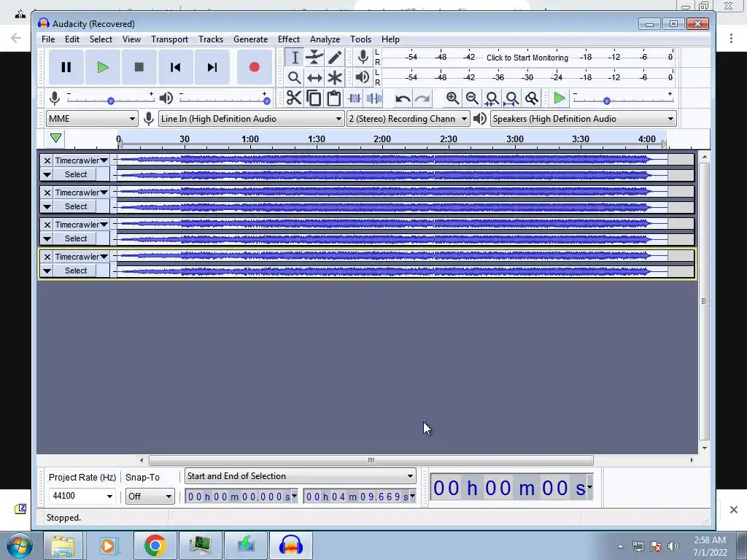Screen dimensions: 747x560
Task: Click Select on third Timecrawler track
Action: 76,238
